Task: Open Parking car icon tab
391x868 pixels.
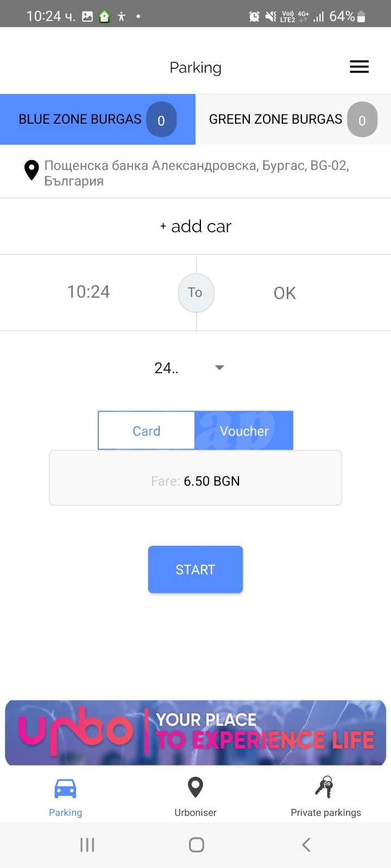Action: [x=65, y=788]
